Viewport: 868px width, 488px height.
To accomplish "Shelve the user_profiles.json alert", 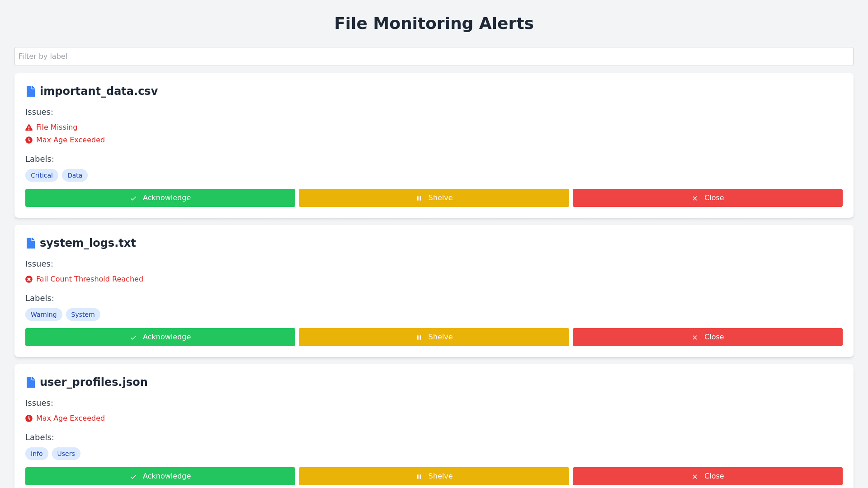I will tap(434, 476).
